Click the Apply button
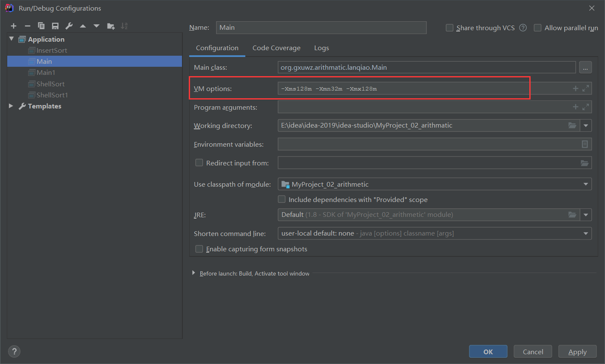The height and width of the screenshot is (364, 605). pyautogui.click(x=577, y=352)
